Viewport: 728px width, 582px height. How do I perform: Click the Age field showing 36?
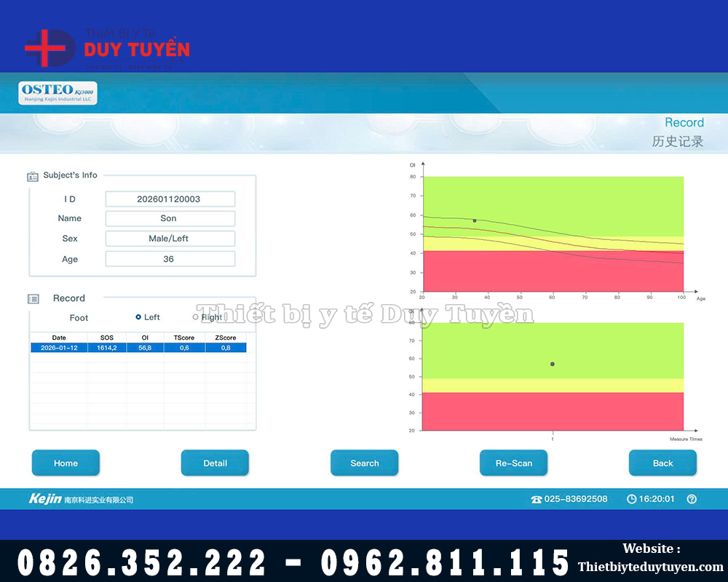(170, 259)
